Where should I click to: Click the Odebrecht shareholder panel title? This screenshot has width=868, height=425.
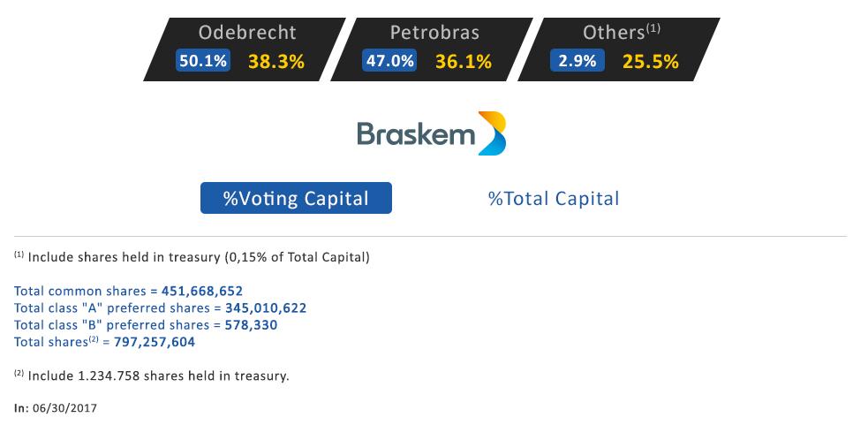pyautogui.click(x=247, y=32)
